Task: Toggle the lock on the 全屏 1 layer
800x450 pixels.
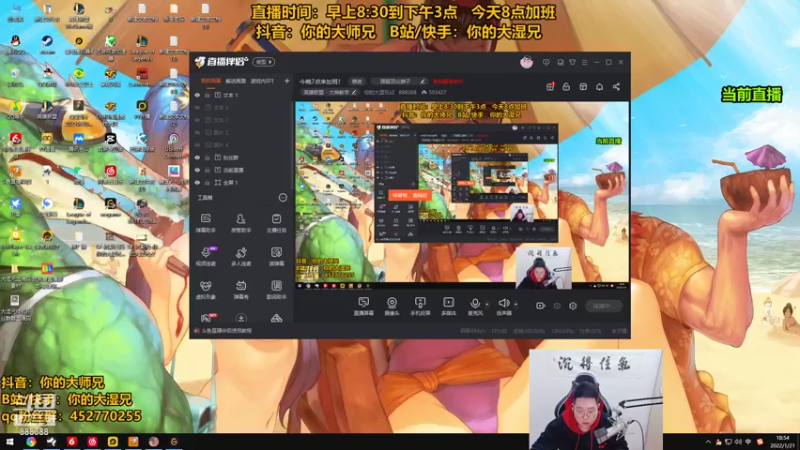Action: [x=208, y=182]
